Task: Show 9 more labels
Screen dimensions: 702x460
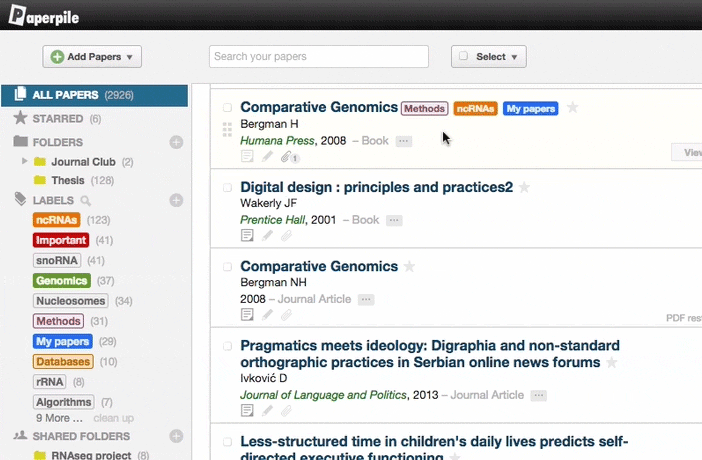Action: (52, 418)
